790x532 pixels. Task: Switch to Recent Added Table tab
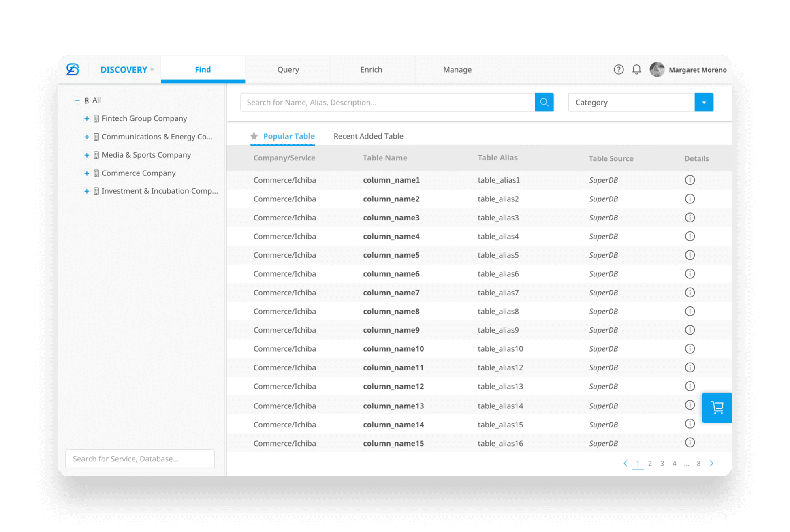pos(368,136)
